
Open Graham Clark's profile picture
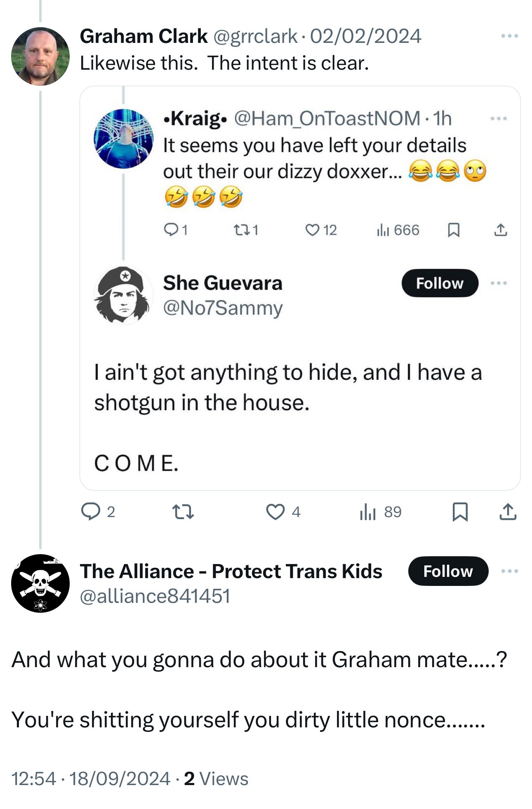[40, 56]
